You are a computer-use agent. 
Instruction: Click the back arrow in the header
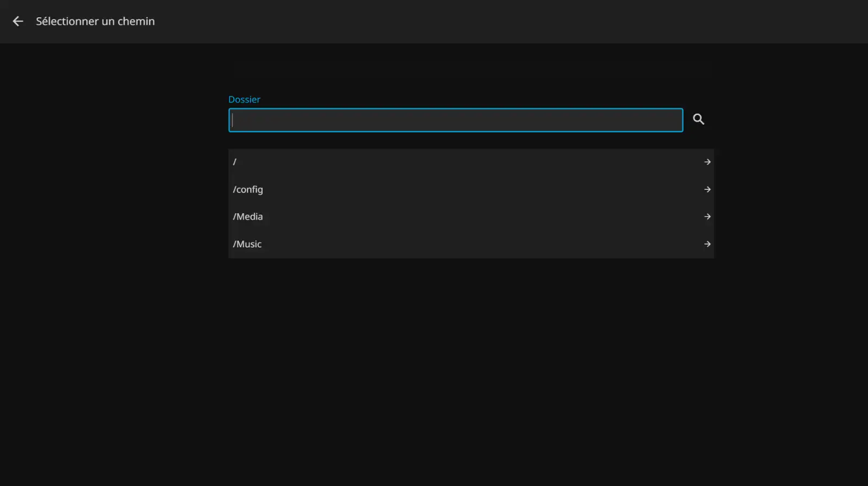pos(18,21)
